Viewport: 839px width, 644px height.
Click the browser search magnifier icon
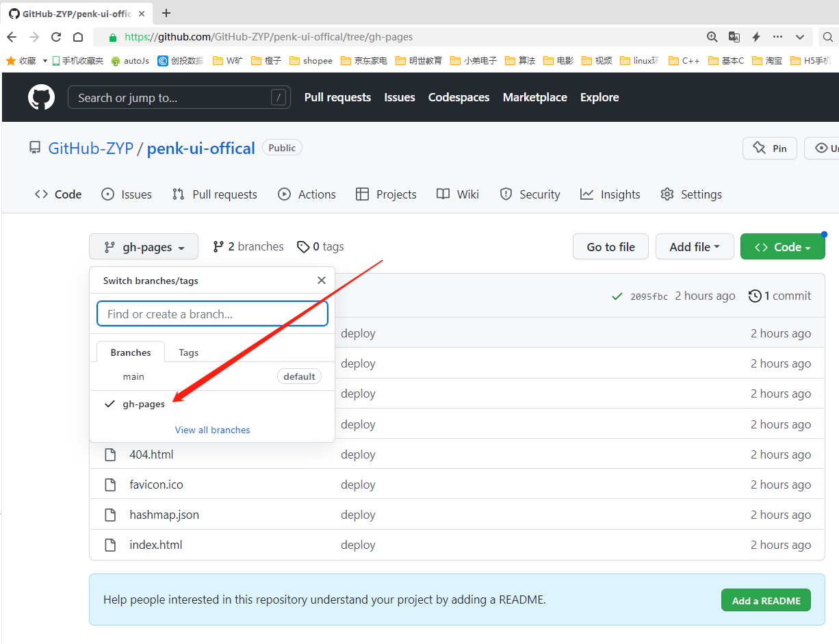pyautogui.click(x=827, y=37)
